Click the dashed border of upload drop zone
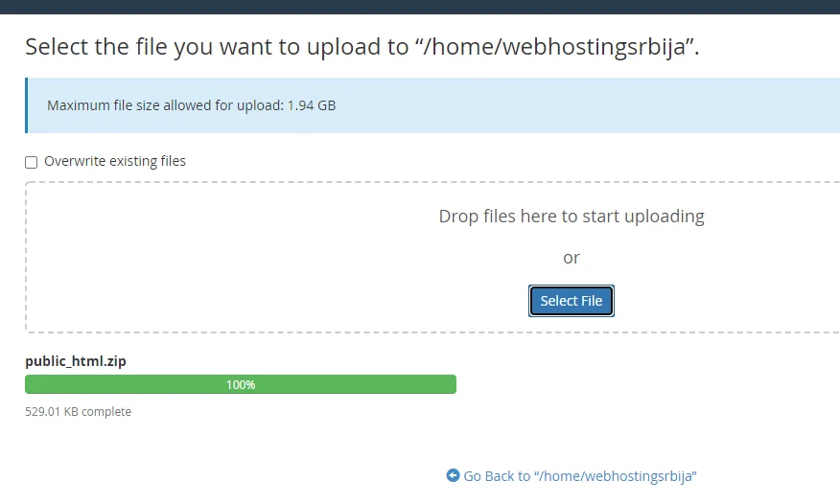 (x=26, y=257)
